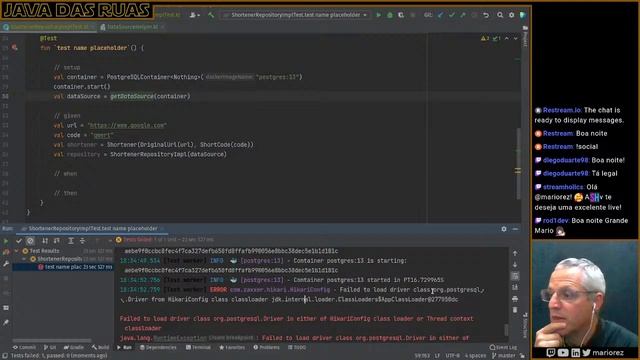640x360 pixels.
Task: Open Run panel settings gear
Action: 504,229
